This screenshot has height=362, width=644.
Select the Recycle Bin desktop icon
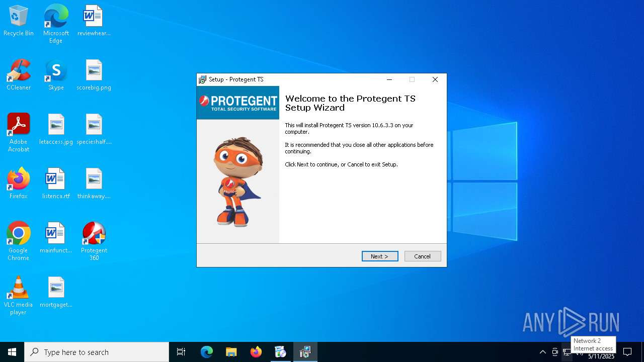[x=19, y=21]
